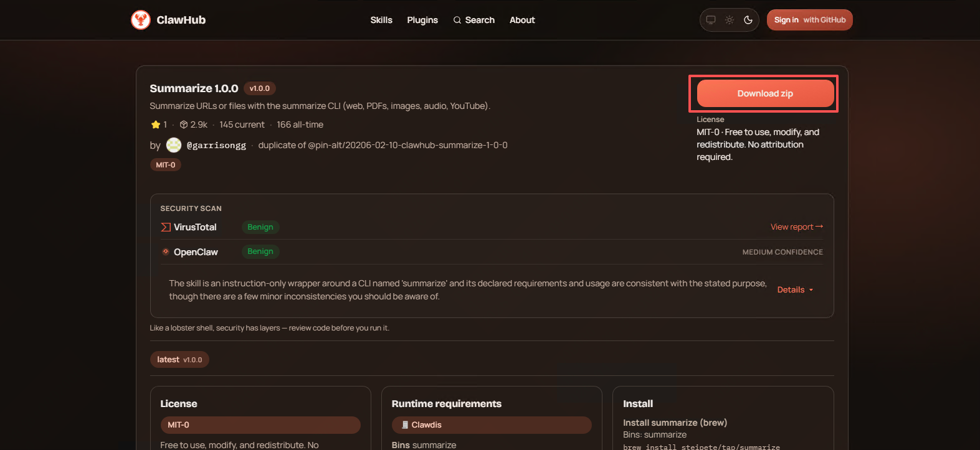Go to the ClawHub home text link
This screenshot has width=980, height=450.
pyautogui.click(x=181, y=20)
